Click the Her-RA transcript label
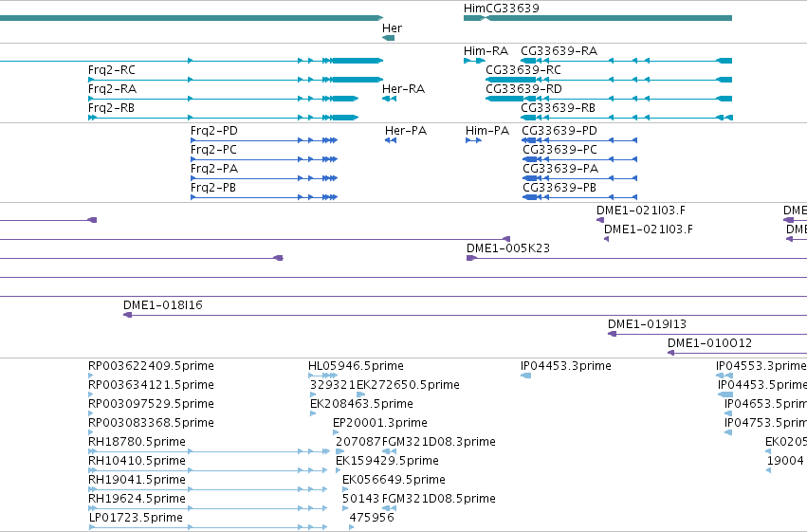The height and width of the screenshot is (532, 807). 404,89
